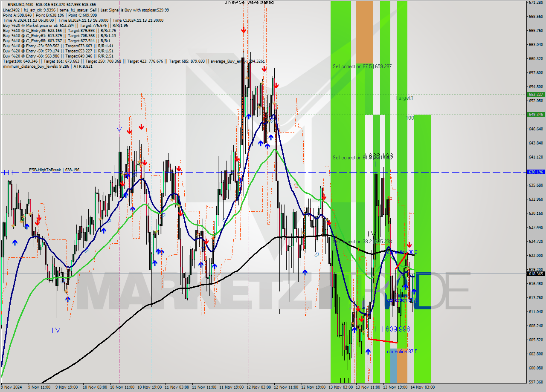Click the 11 Nov 11:00 time axis label

point(204,387)
